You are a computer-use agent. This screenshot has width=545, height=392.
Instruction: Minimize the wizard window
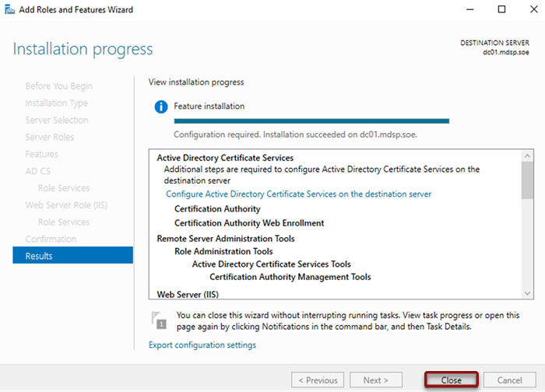coord(470,9)
